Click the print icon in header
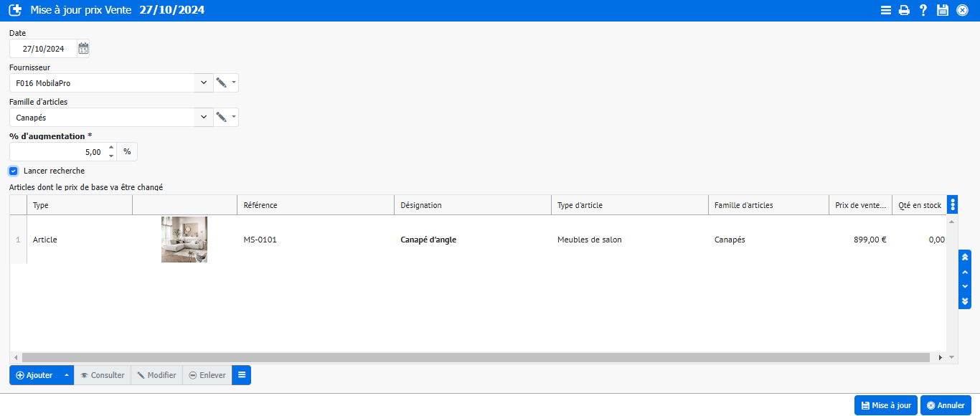980x416 pixels. tap(905, 10)
